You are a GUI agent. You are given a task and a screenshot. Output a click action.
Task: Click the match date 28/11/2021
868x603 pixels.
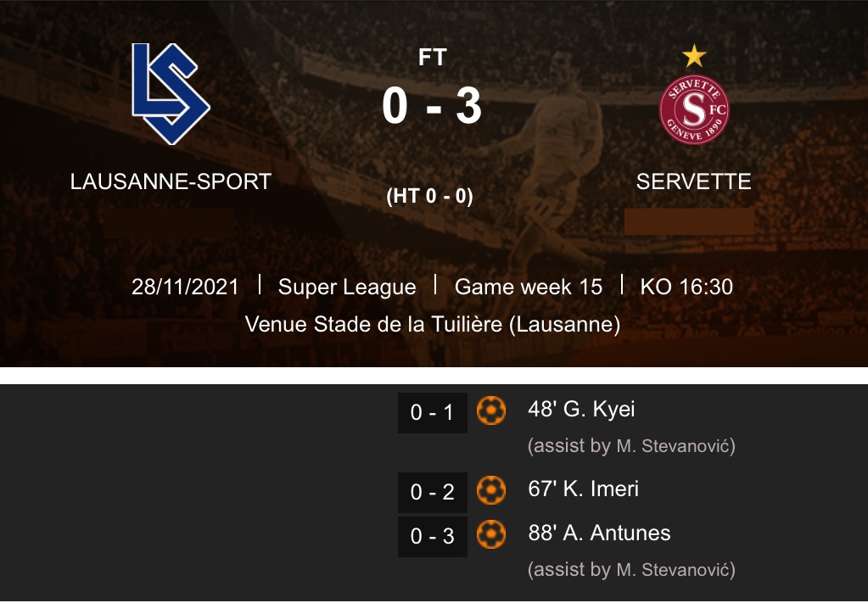[x=185, y=287]
